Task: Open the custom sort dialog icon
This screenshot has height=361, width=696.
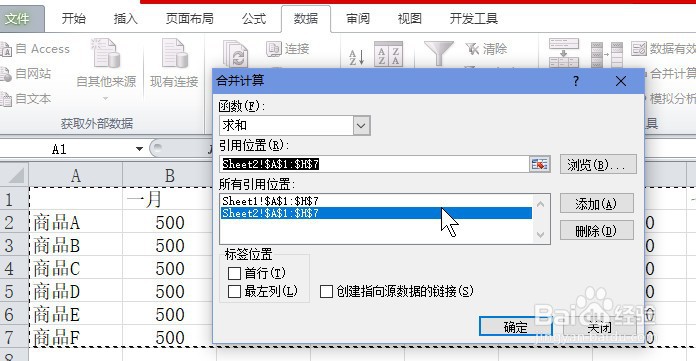Action: tap(388, 54)
